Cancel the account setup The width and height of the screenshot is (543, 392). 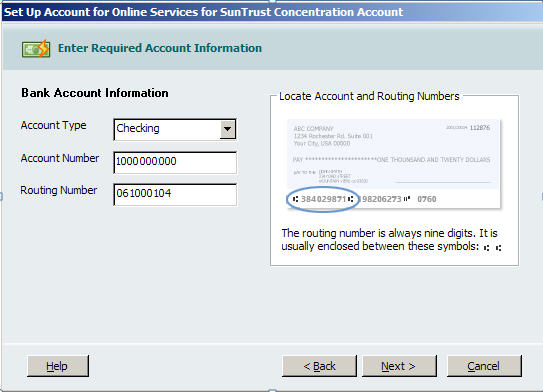pyautogui.click(x=484, y=366)
